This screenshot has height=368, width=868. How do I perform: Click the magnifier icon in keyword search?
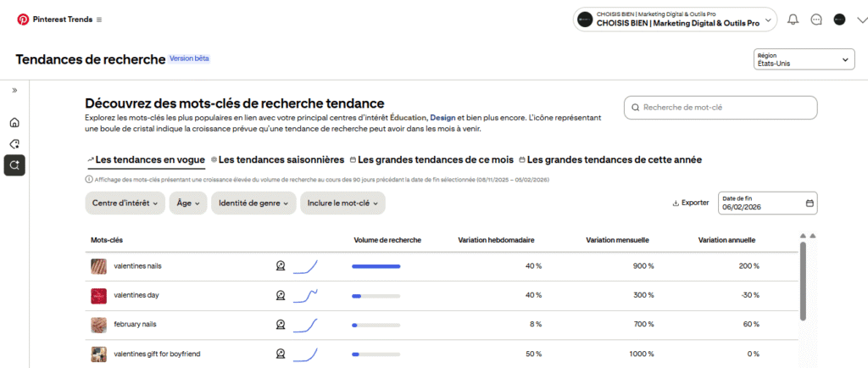tap(636, 108)
